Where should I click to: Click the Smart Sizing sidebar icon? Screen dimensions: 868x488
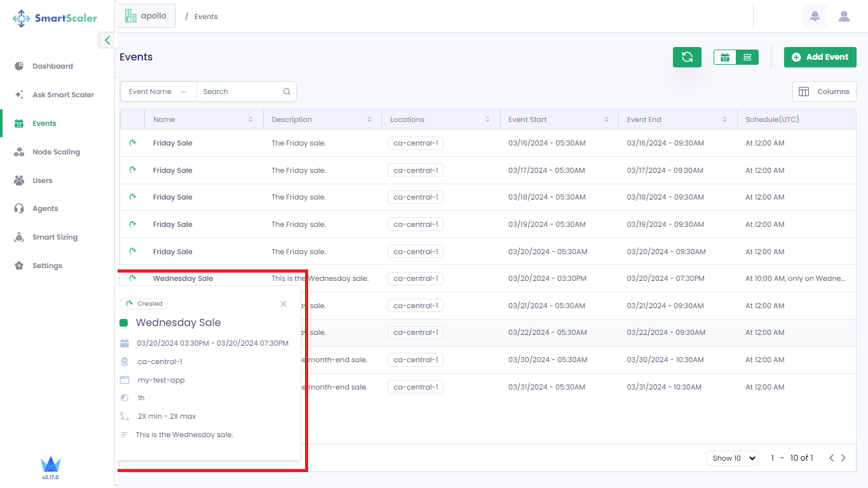[x=19, y=237]
